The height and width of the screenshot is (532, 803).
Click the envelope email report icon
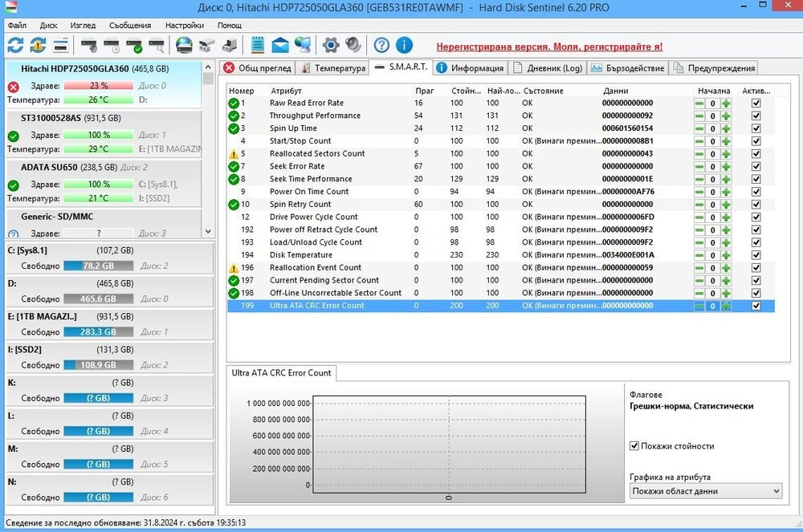click(x=280, y=45)
